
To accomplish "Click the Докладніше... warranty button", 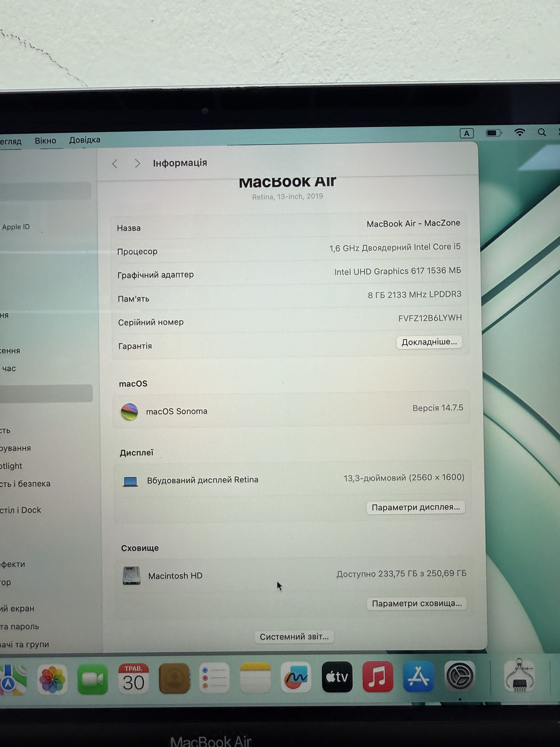I will point(429,342).
